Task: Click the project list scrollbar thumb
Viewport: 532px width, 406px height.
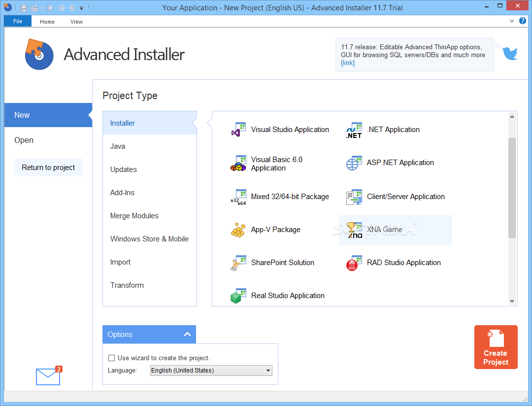Action: click(x=512, y=188)
